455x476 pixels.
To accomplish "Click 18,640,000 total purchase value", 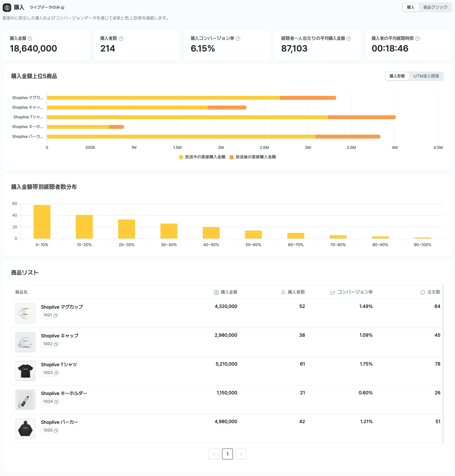I will tap(33, 48).
